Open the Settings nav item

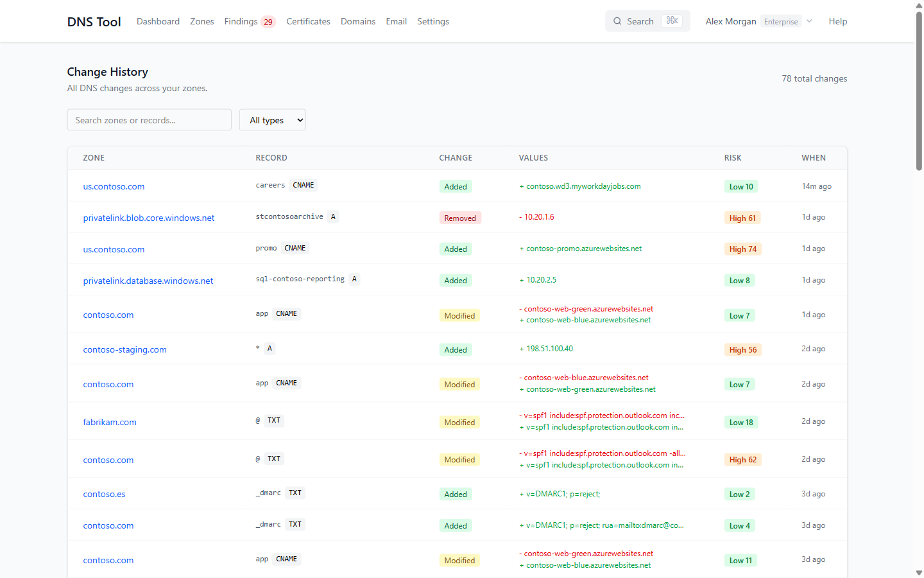pos(433,21)
